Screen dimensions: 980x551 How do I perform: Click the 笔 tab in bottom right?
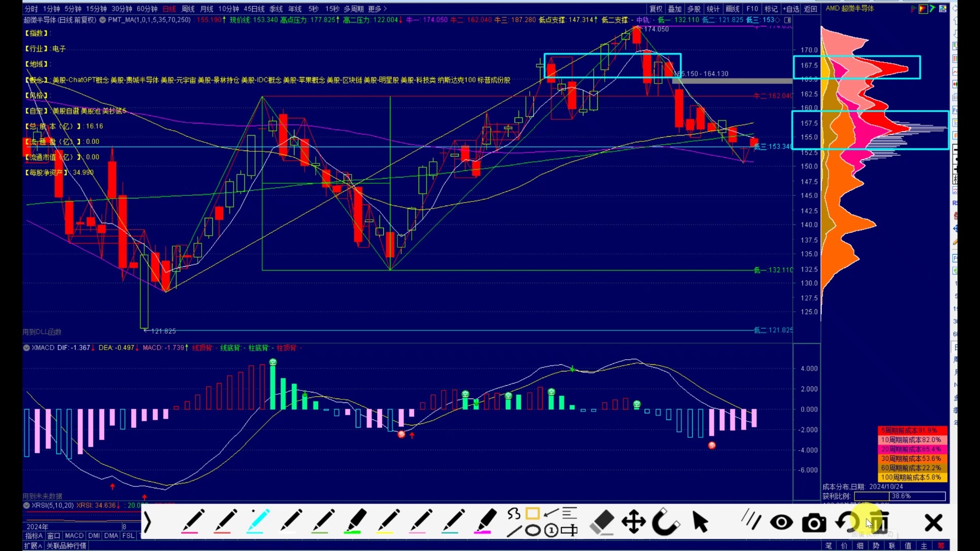point(828,545)
